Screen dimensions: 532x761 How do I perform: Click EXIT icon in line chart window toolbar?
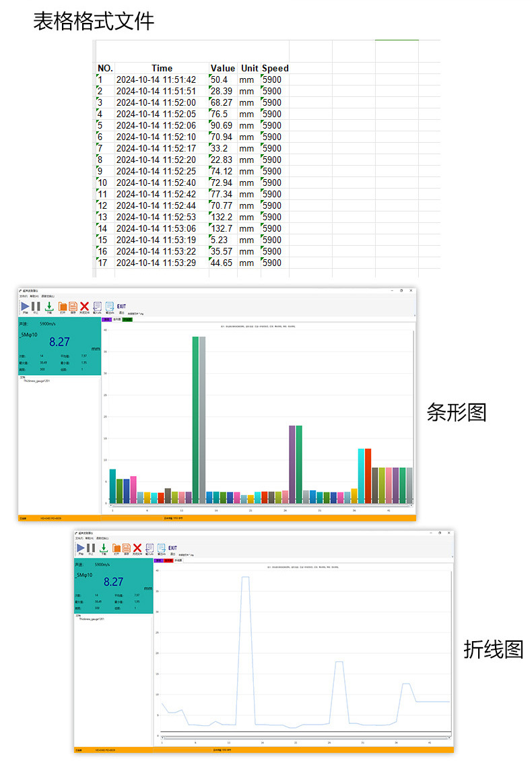click(x=173, y=548)
